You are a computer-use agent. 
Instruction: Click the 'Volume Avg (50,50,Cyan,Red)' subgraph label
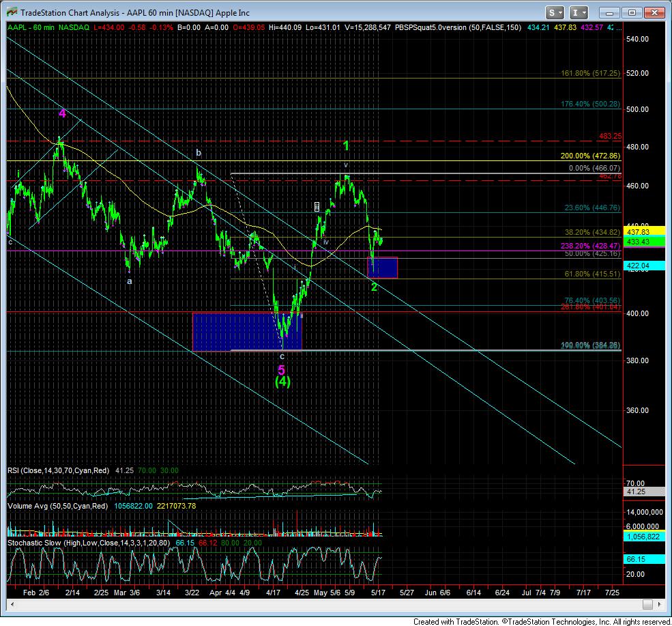[57, 506]
